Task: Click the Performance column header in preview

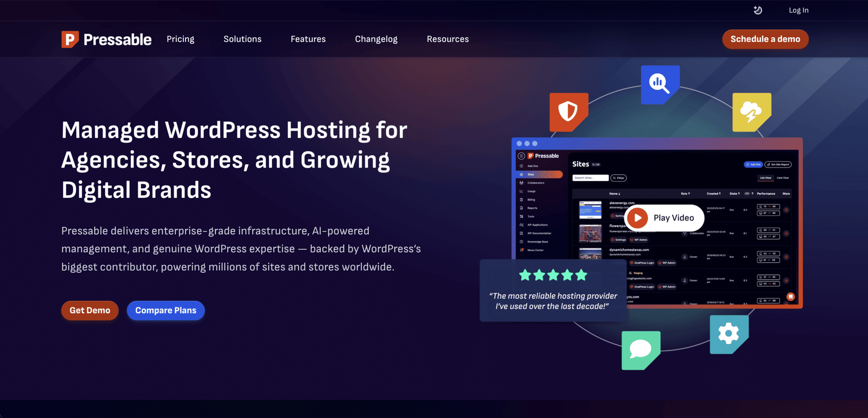Action: point(766,194)
